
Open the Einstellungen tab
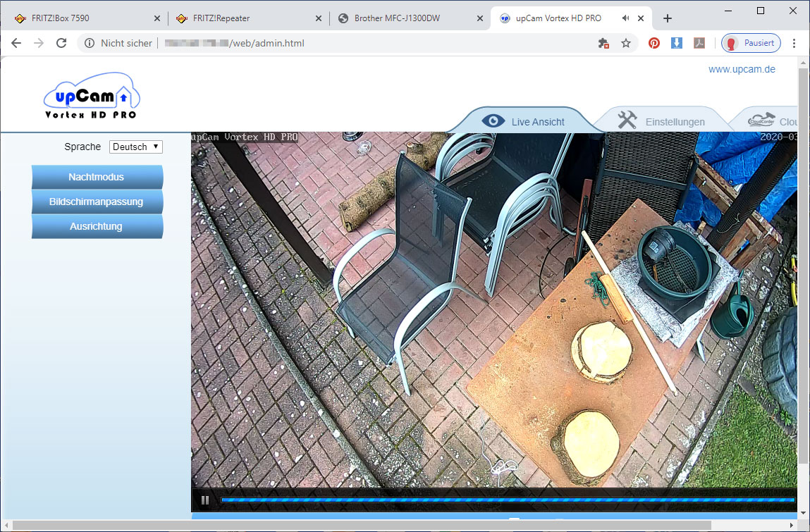(662, 121)
